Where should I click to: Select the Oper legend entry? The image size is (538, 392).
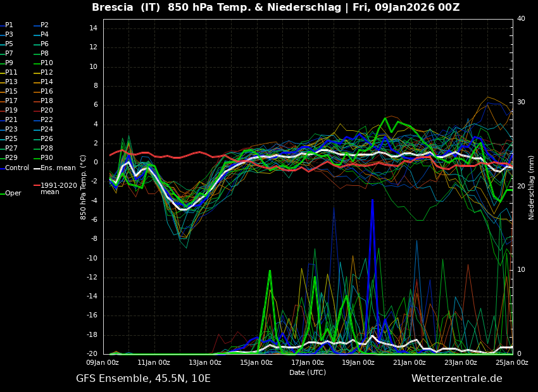pyautogui.click(x=13, y=193)
